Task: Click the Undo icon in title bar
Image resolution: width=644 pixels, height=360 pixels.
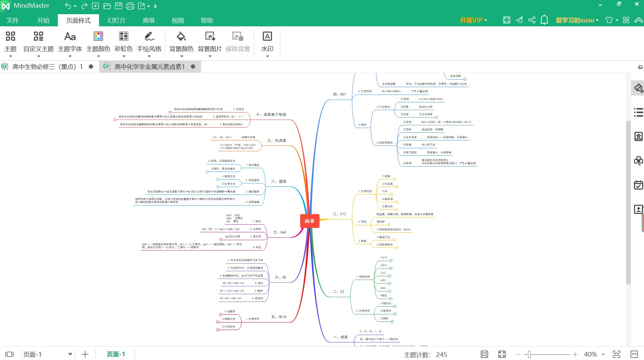Action: [x=68, y=6]
